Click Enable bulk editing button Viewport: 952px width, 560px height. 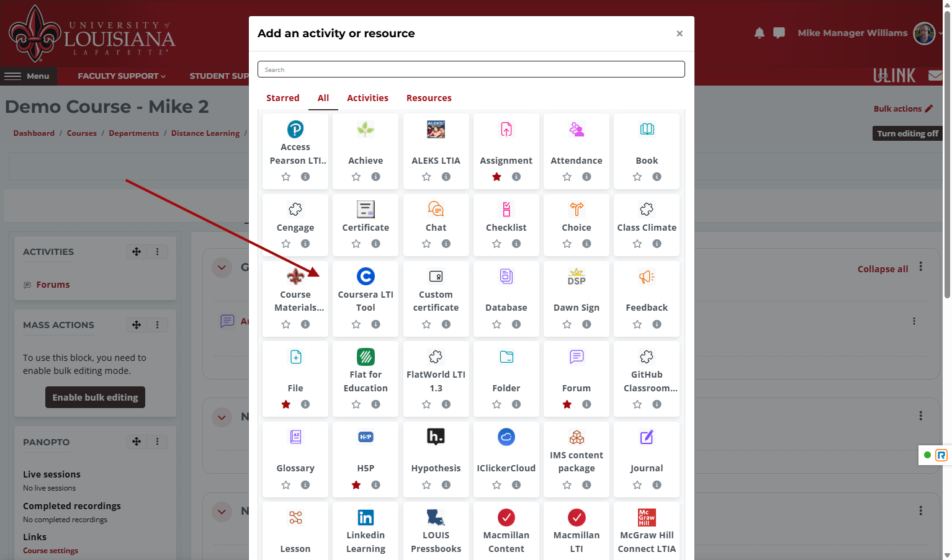95,398
